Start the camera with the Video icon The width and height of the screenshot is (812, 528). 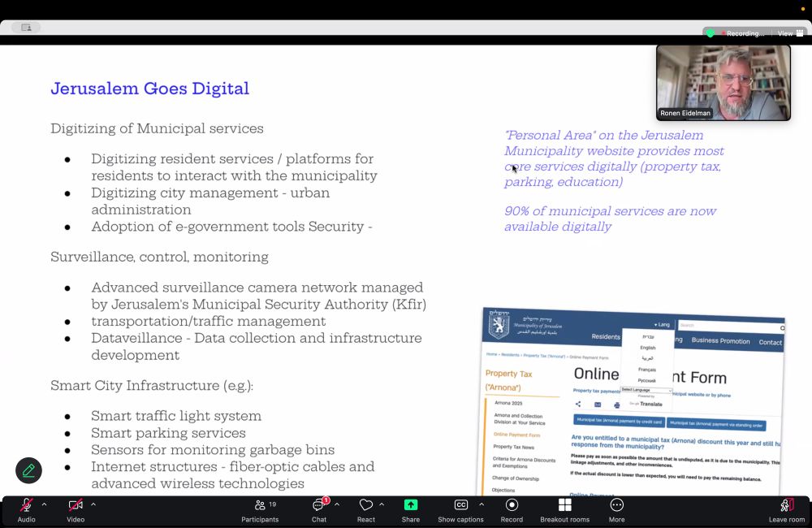pyautogui.click(x=76, y=505)
